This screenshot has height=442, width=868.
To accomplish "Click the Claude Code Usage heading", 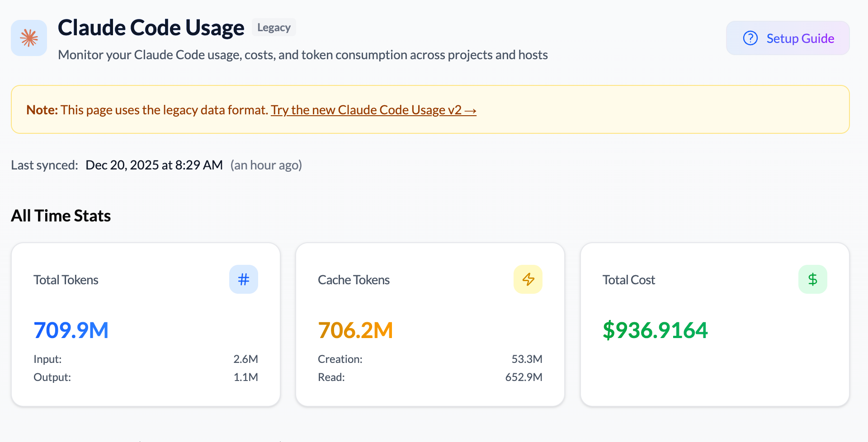I will pyautogui.click(x=151, y=28).
